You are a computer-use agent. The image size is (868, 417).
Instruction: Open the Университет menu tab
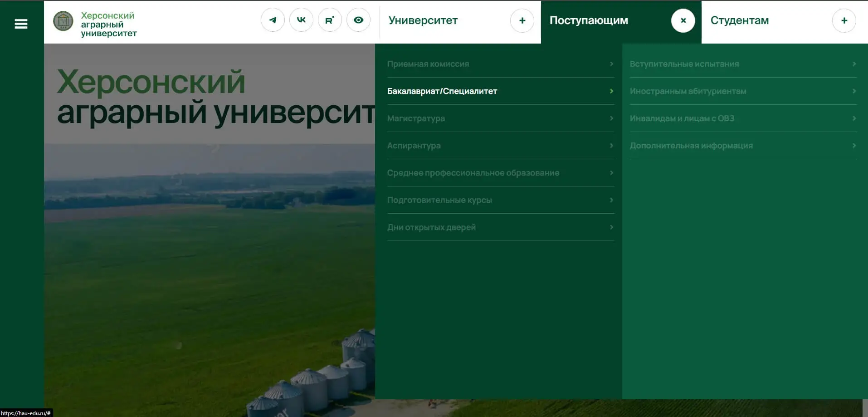(x=423, y=20)
